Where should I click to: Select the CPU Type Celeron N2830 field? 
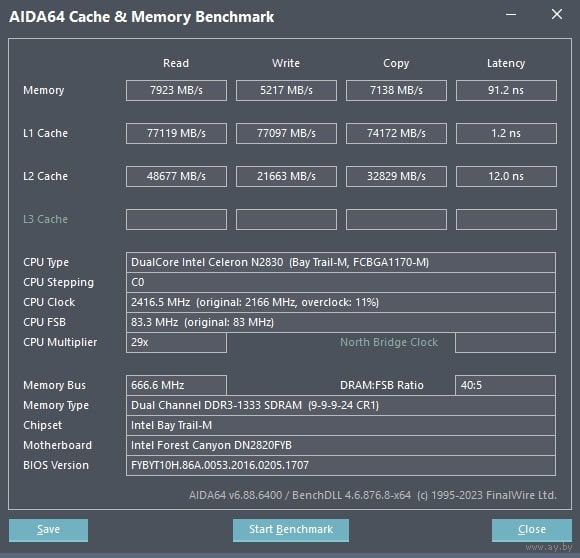341,263
